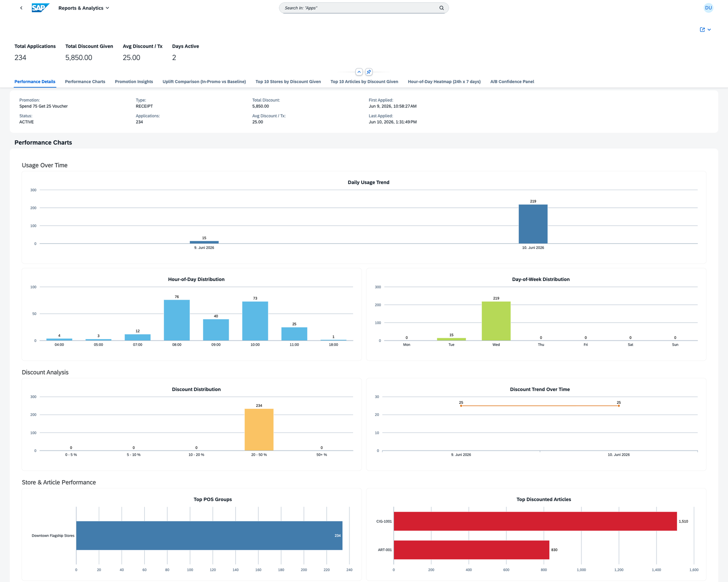The width and height of the screenshot is (728, 582).
Task: Click the orange 20 - 50 % discount bar
Action: [x=259, y=430]
